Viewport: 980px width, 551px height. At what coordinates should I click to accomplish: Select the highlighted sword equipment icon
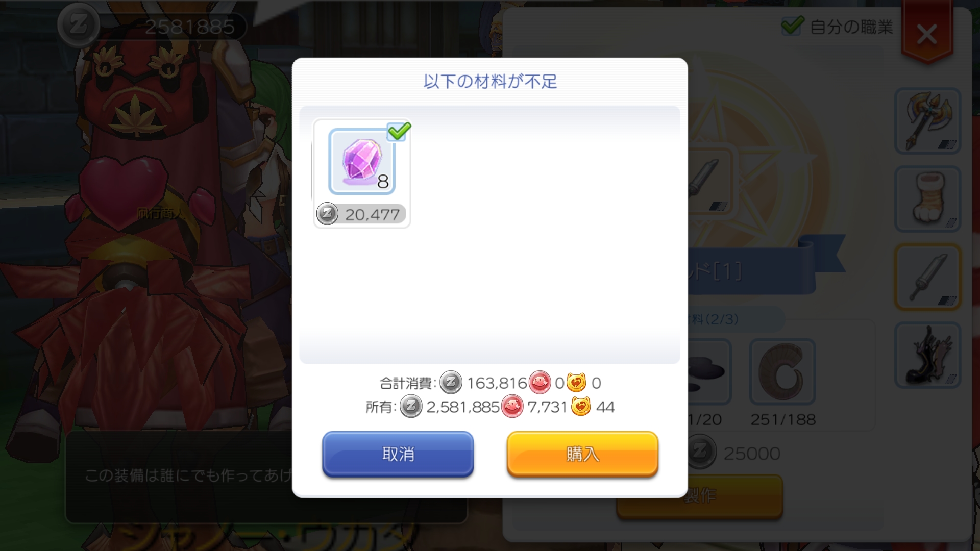point(928,277)
